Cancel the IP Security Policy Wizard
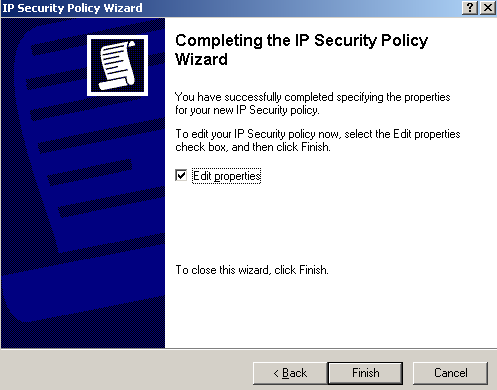Screen dimensions: 497x390 pyautogui.click(x=451, y=373)
